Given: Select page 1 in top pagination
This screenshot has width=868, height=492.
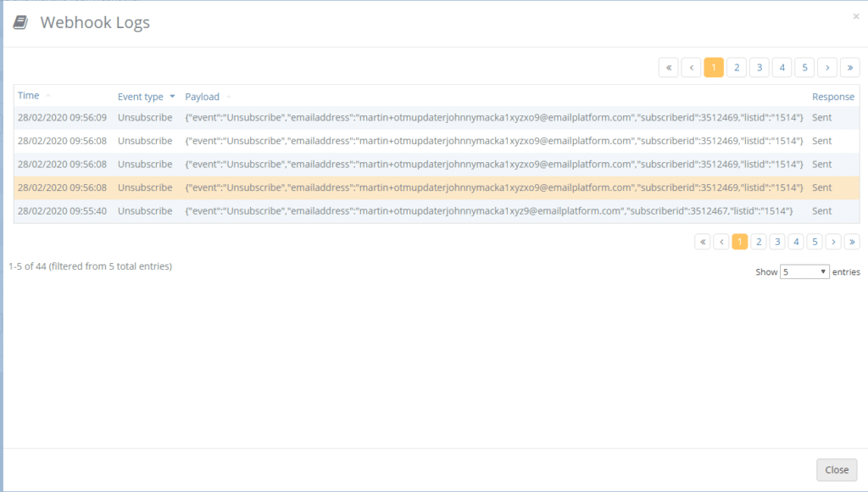Looking at the screenshot, I should (714, 68).
